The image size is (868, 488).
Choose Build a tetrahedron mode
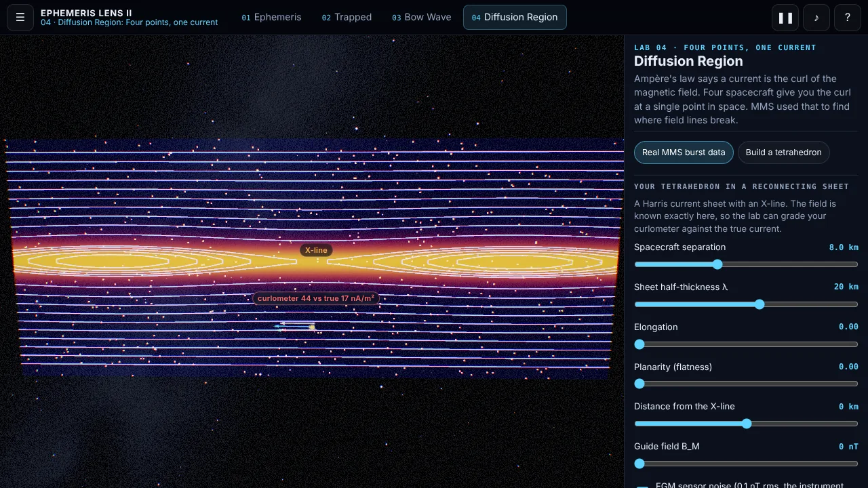(x=783, y=152)
